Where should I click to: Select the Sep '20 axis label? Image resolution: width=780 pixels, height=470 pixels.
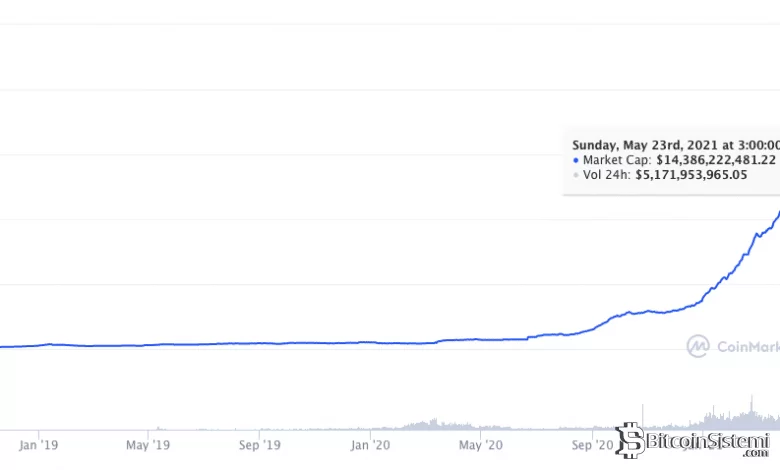pyautogui.click(x=591, y=444)
